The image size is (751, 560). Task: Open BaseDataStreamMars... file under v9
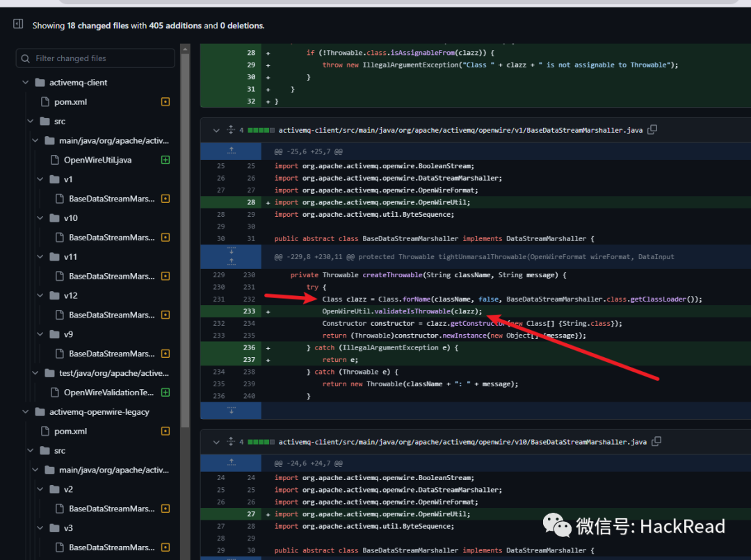coord(111,354)
